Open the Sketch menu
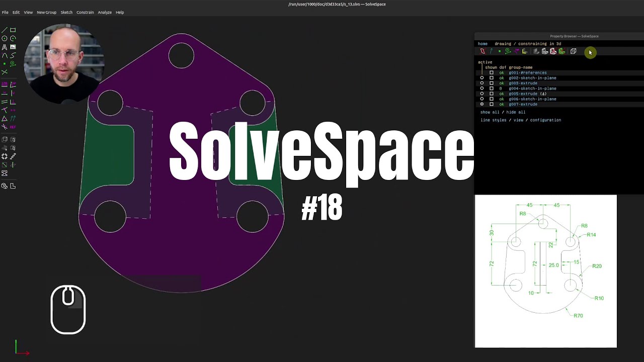The image size is (644, 362). pyautogui.click(x=66, y=12)
